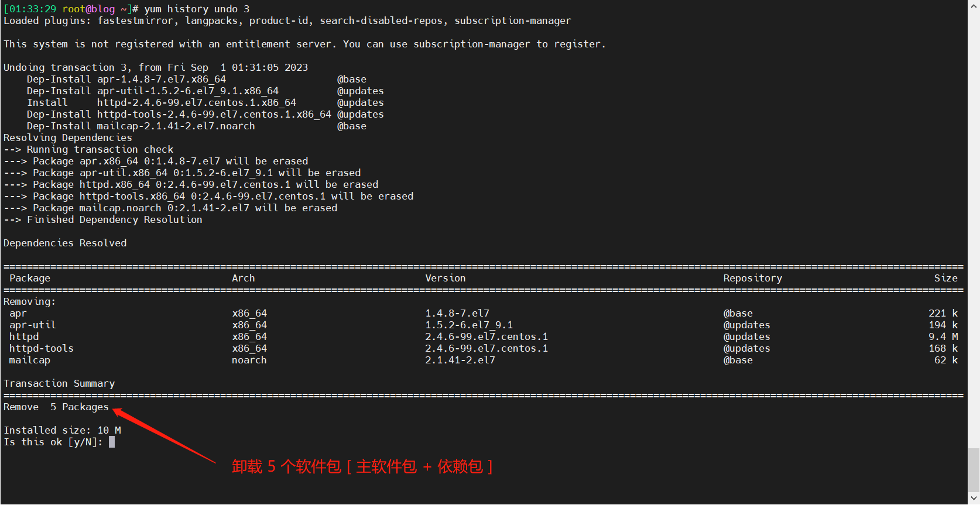The width and height of the screenshot is (980, 505).
Task: Click 'Package' column header
Action: tap(30, 278)
